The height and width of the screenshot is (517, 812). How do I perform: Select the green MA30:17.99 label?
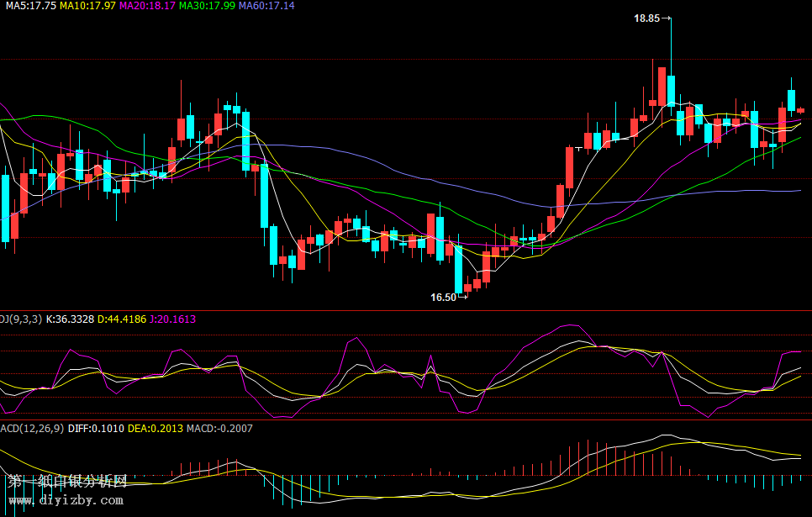(208, 6)
